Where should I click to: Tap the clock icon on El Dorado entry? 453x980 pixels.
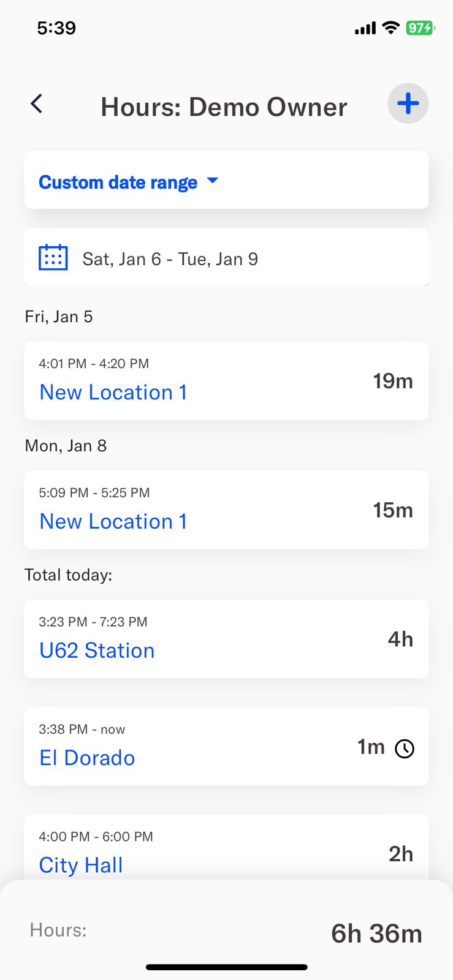point(405,748)
